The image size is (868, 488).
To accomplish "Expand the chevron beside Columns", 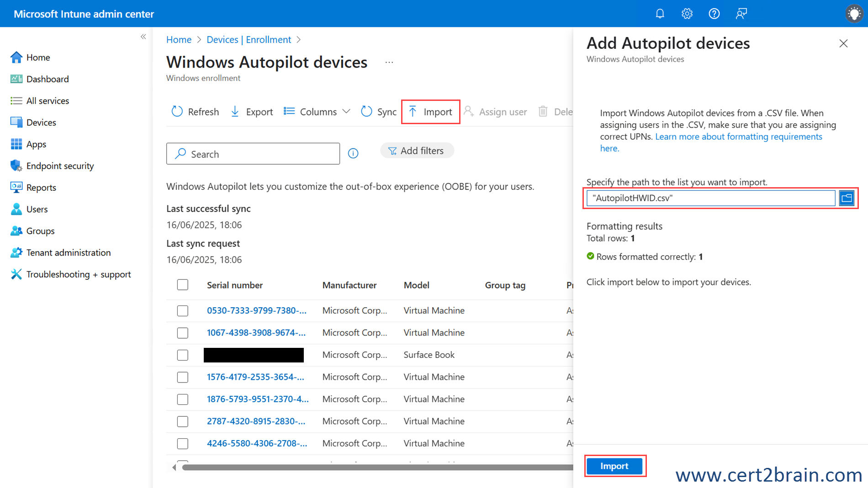I will tap(346, 111).
